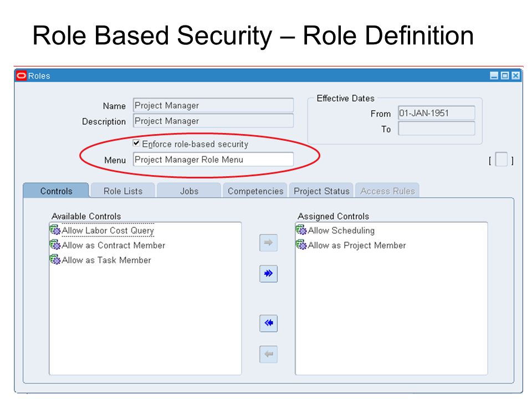Click the gear icon beside Allow Labor Cost Query
532x399 pixels.
(55, 231)
